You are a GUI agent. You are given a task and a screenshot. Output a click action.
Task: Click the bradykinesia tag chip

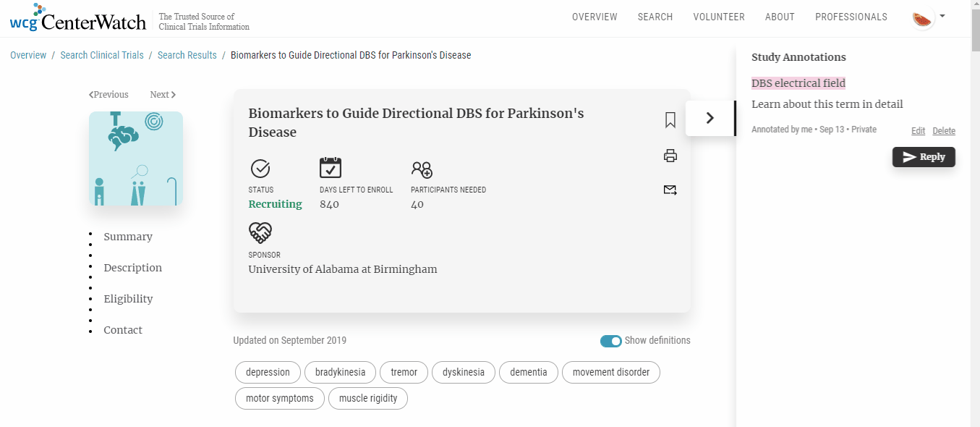pos(340,373)
